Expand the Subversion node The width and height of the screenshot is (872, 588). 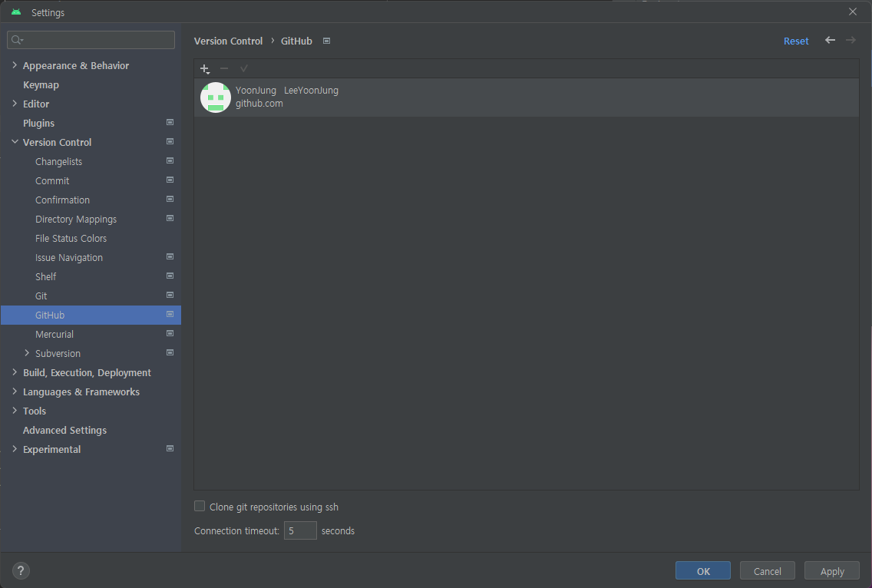(27, 352)
